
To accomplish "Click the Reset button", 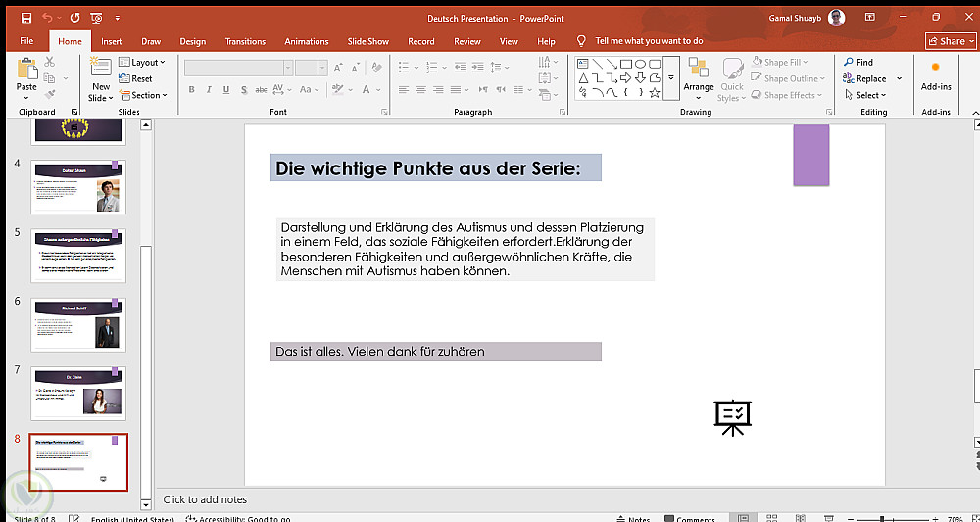I will click(135, 78).
